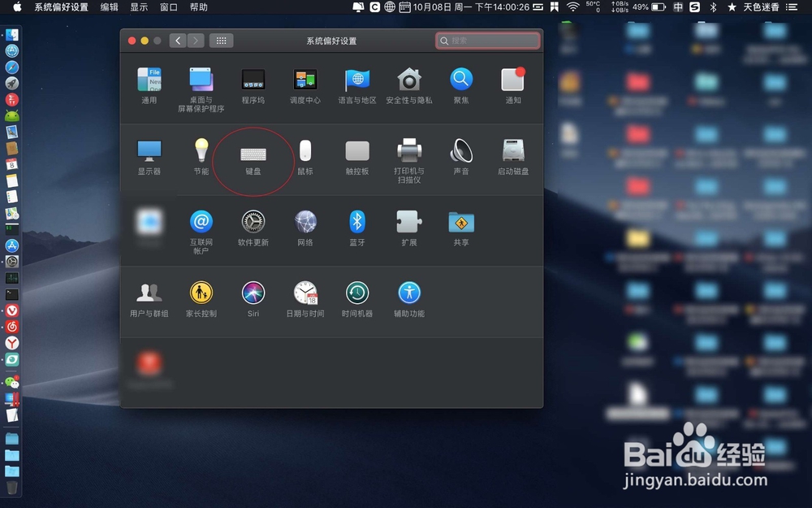
Task: Open the 共享 (Sharing) pane
Action: tap(461, 228)
